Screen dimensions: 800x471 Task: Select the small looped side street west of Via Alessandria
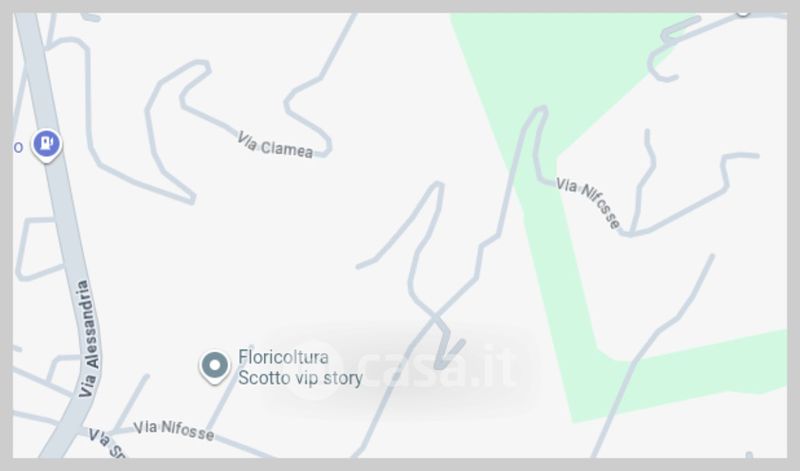coord(37,249)
